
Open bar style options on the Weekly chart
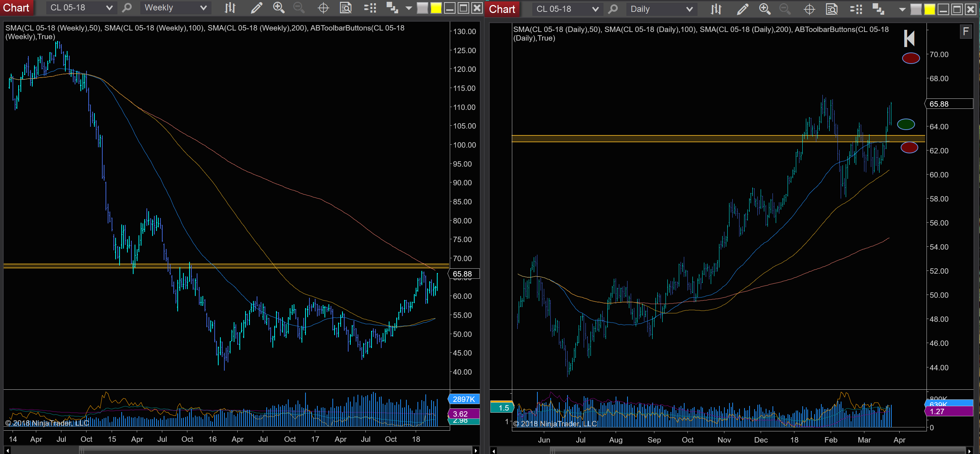pos(230,8)
